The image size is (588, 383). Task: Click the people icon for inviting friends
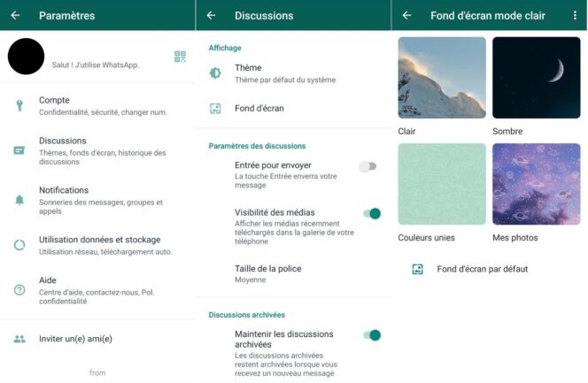(19, 339)
